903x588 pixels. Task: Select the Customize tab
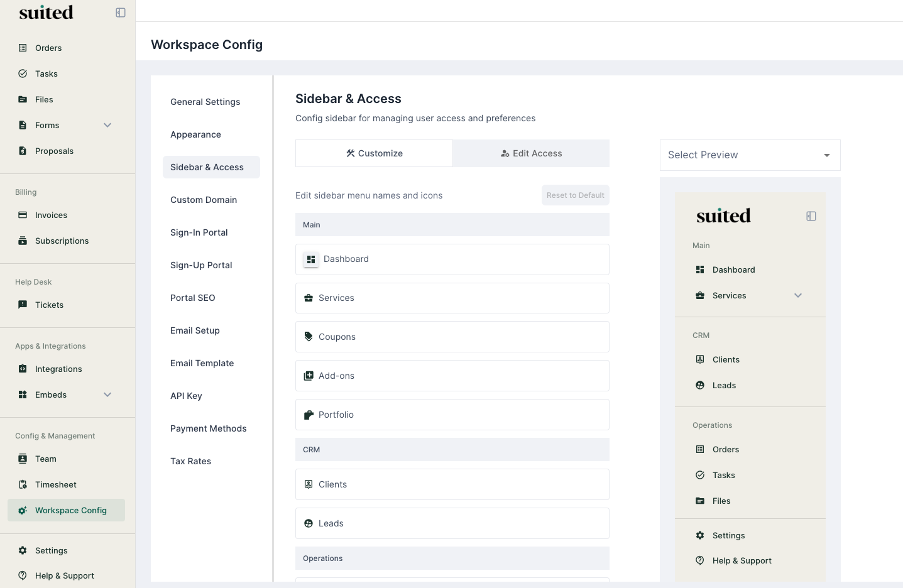coord(374,153)
